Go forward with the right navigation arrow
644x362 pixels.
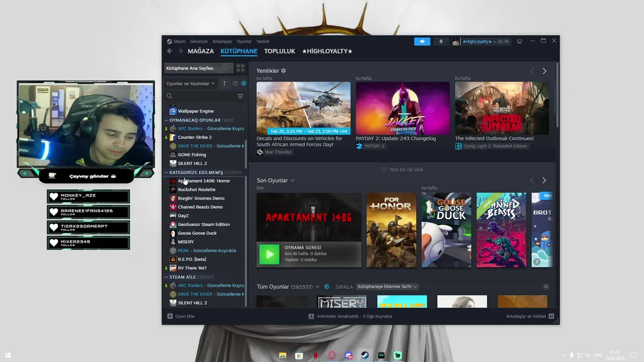(180, 51)
